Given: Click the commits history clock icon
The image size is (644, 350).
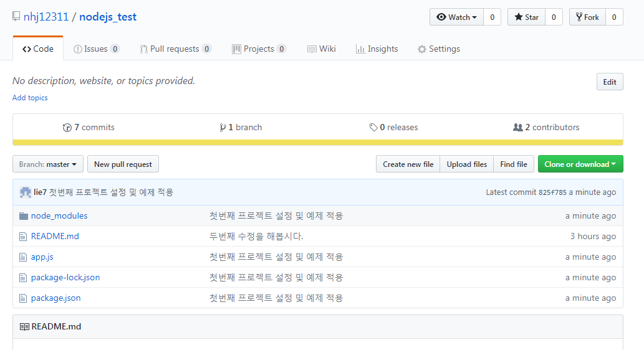Looking at the screenshot, I should [x=67, y=128].
